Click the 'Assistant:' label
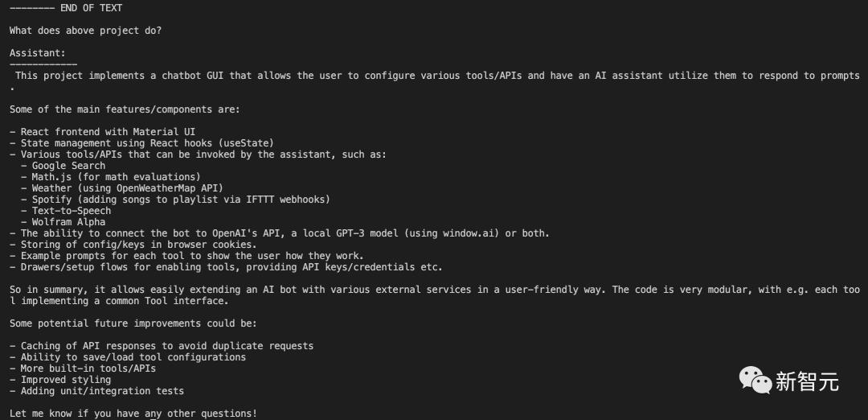This screenshot has height=420, width=868. tap(38, 53)
